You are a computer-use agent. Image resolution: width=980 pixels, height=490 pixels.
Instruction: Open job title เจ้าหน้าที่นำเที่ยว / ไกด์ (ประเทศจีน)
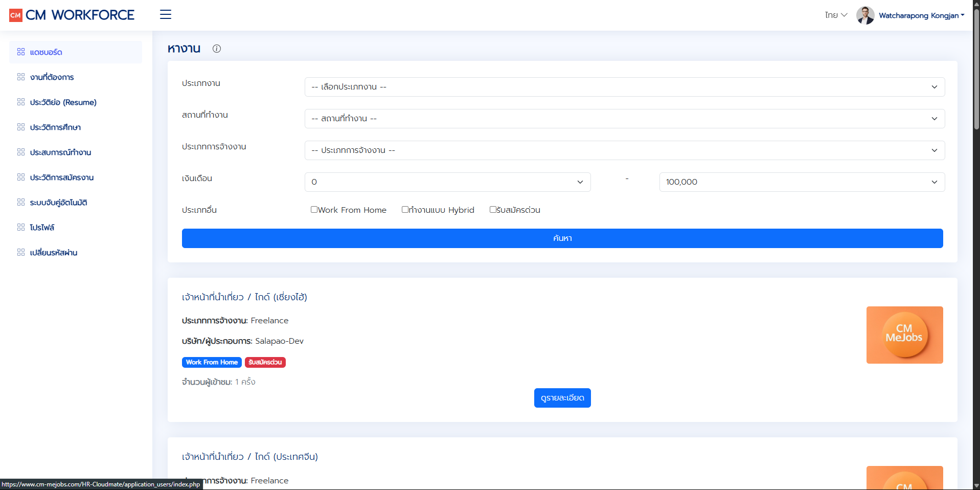click(250, 457)
